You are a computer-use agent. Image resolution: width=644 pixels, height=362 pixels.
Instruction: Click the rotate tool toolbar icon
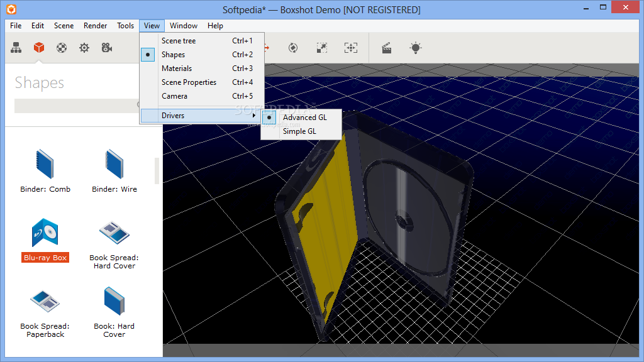pos(293,48)
